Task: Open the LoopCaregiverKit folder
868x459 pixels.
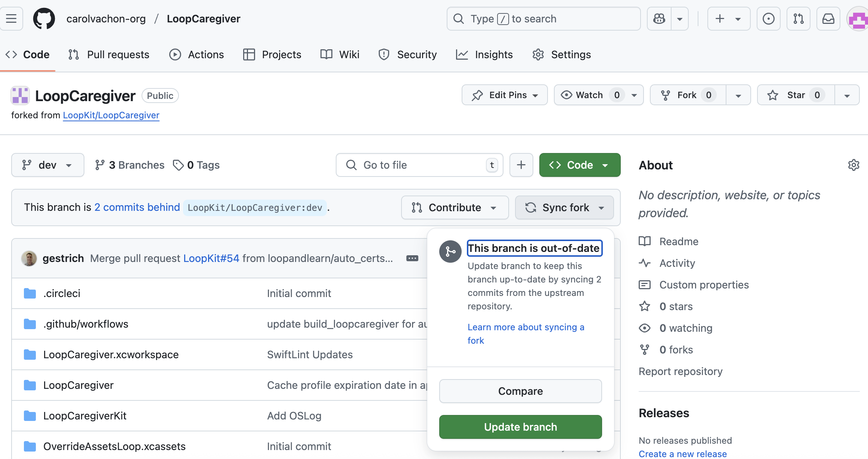Action: pyautogui.click(x=85, y=416)
